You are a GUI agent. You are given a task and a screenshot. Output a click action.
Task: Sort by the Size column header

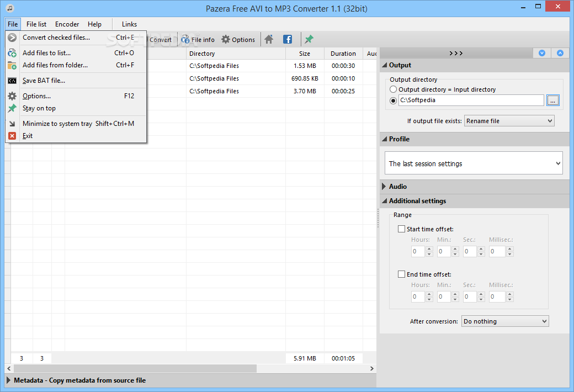click(x=305, y=54)
